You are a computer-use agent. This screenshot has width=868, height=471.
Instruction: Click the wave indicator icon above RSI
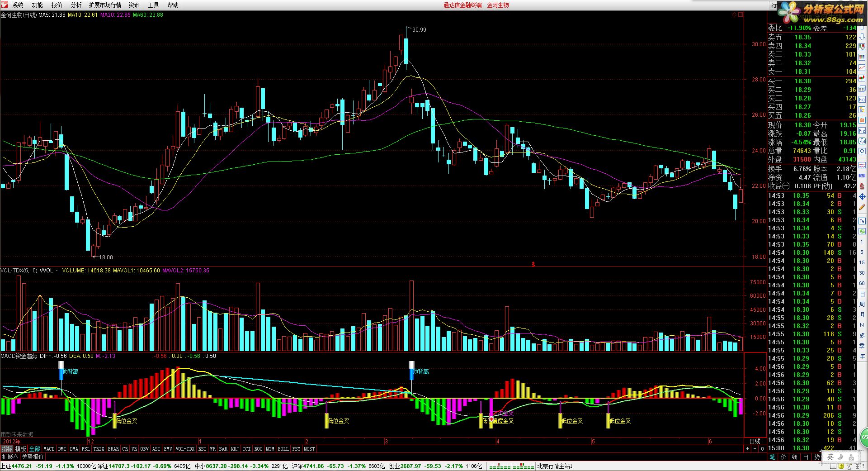[x=862, y=165]
